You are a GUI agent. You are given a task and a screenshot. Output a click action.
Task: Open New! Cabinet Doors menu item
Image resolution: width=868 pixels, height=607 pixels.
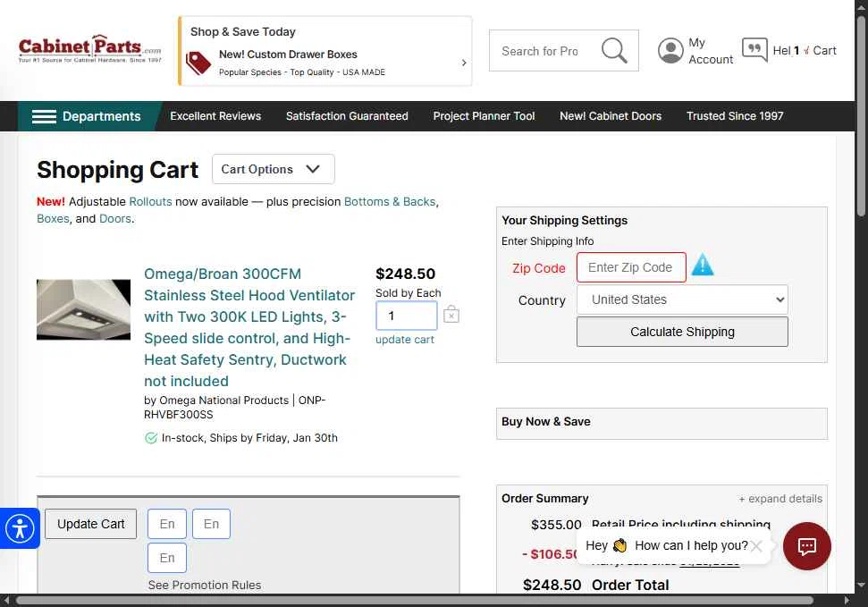[x=611, y=116]
